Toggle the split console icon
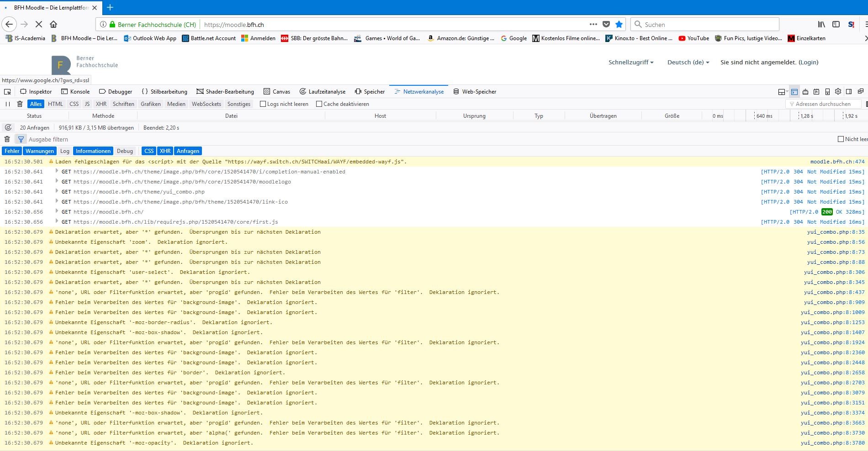Screen dimensions: 868x451 [x=794, y=92]
